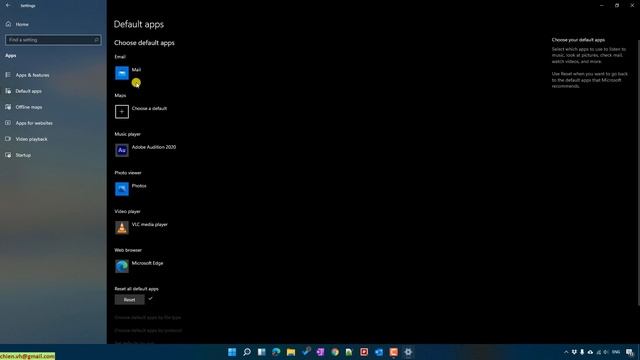The image size is (640, 360).
Task: Choose a default Maps app plus tile
Action: [x=122, y=112]
